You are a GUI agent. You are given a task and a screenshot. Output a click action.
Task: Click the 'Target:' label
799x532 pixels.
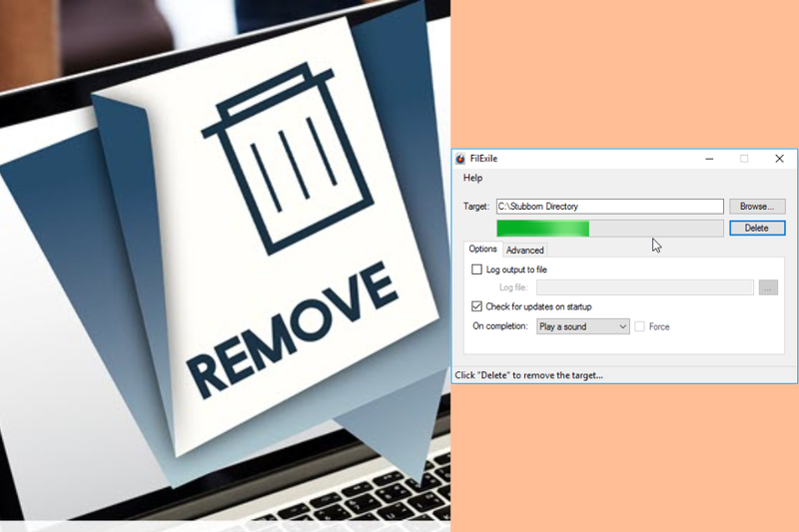click(476, 207)
